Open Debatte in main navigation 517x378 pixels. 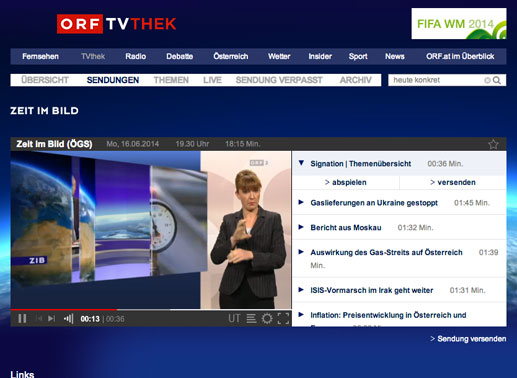180,56
